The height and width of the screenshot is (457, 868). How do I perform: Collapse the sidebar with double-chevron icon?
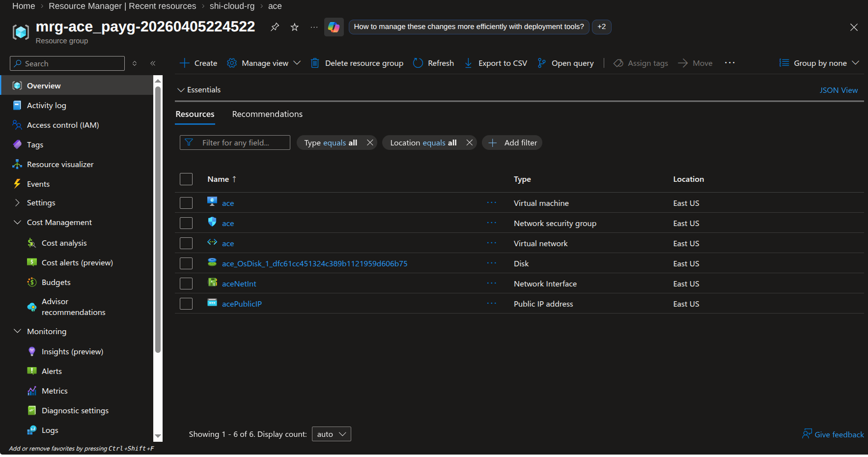(x=153, y=63)
